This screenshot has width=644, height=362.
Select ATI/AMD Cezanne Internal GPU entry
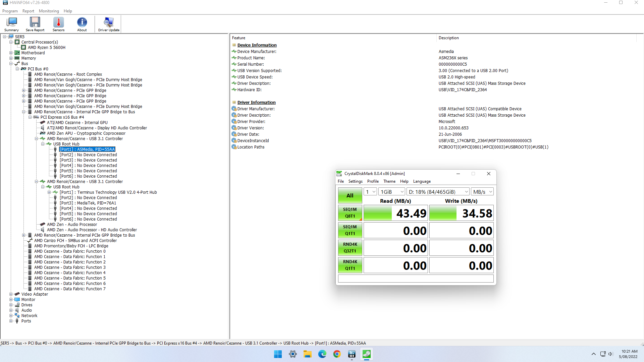(77, 123)
